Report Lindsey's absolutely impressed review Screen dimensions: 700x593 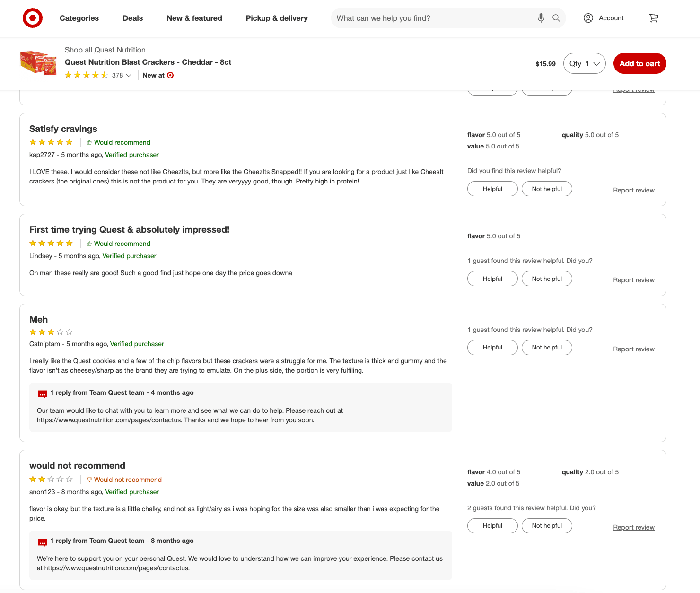634,280
